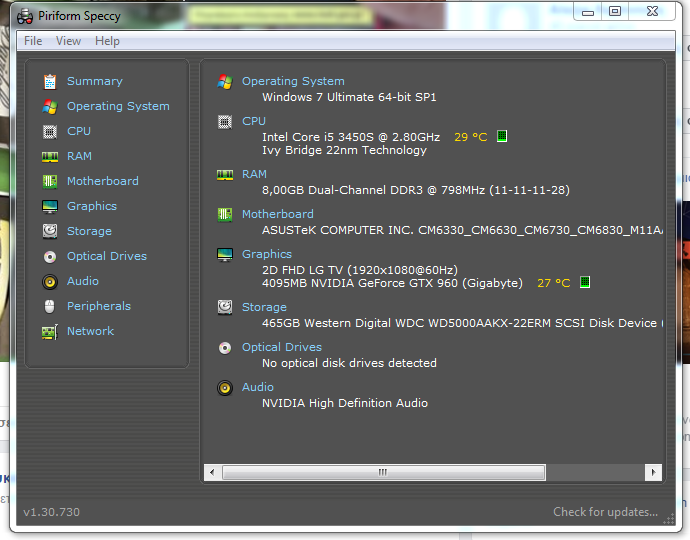Open the Storage heading link in summary

click(x=264, y=307)
